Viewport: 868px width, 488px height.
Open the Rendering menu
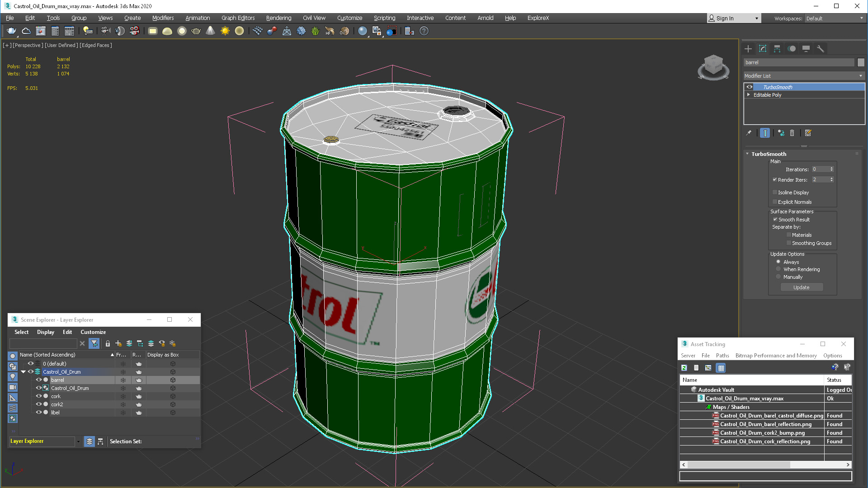[x=278, y=18]
